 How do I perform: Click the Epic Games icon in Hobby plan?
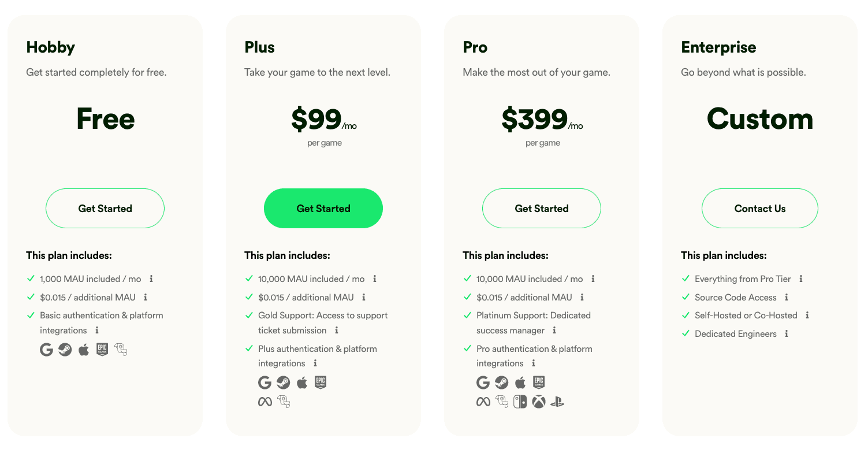[102, 349]
